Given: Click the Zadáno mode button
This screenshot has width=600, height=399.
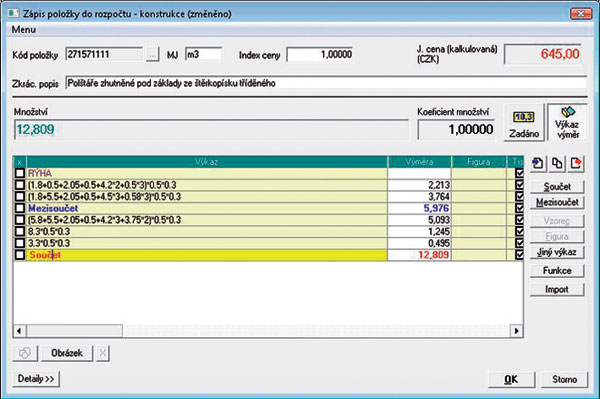Looking at the screenshot, I should tap(523, 123).
